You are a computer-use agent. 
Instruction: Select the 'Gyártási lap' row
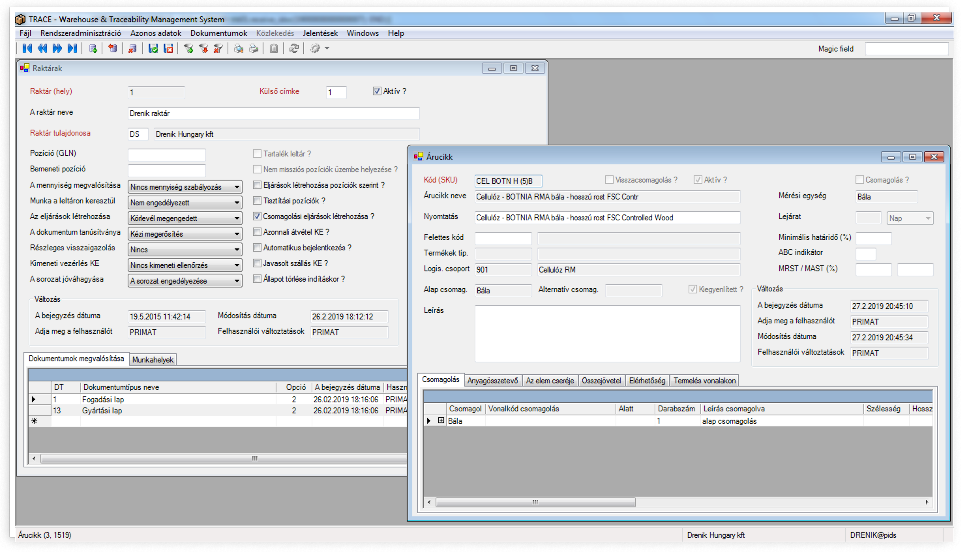coord(218,410)
